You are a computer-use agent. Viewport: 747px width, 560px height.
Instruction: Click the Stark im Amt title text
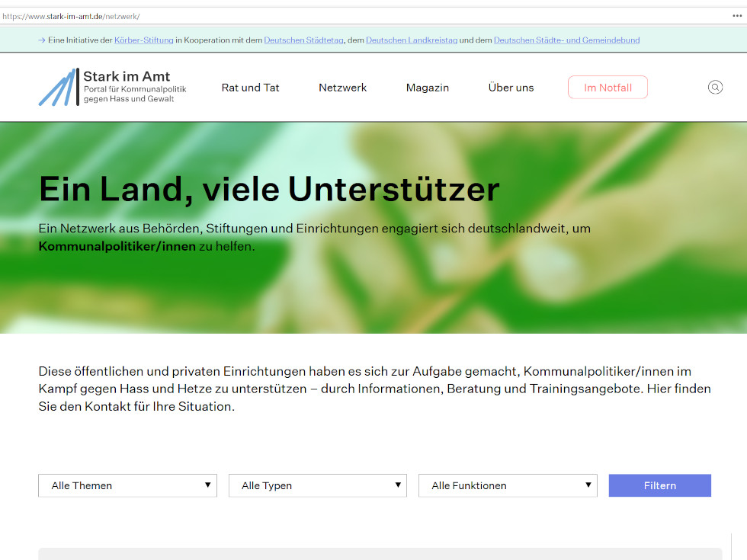(127, 76)
